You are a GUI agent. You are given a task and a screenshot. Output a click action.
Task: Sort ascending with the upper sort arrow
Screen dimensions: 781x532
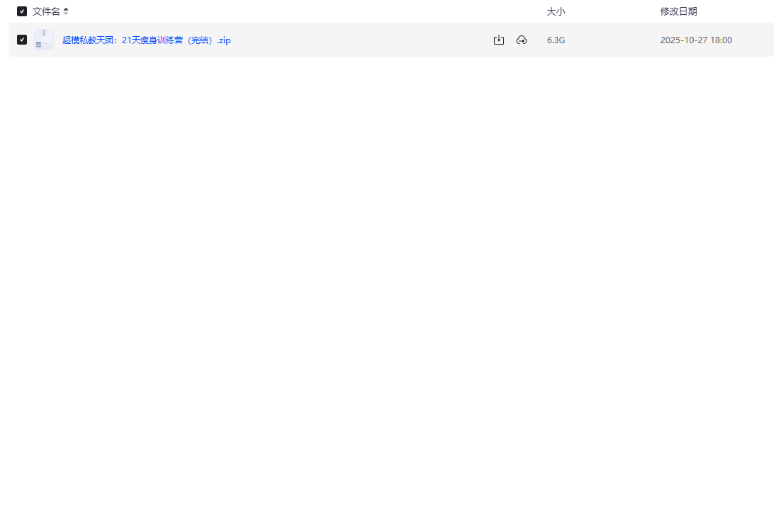(66, 9)
